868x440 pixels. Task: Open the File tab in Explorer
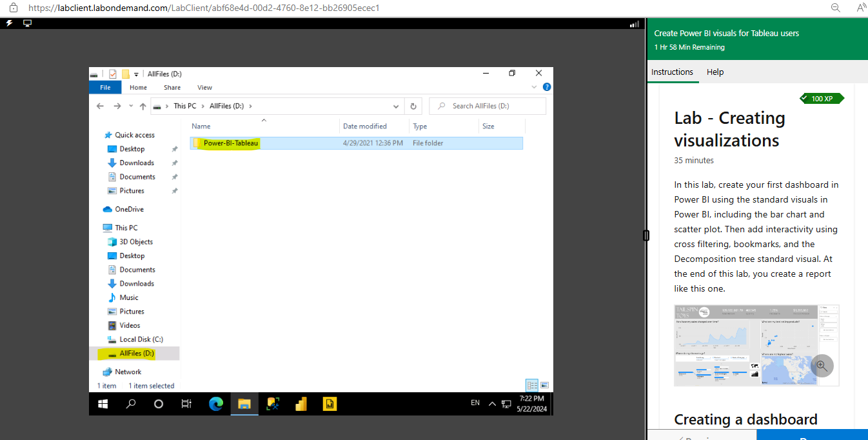point(105,87)
